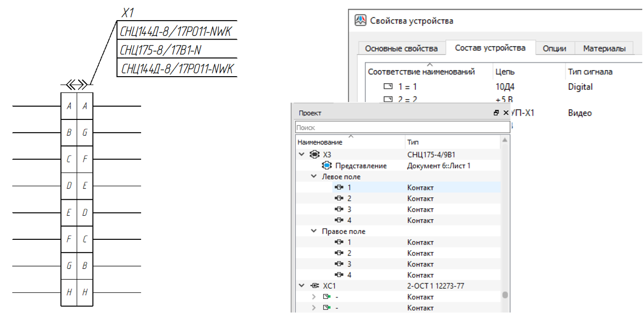
Task: Click the green contact icon under XC1
Action: [326, 297]
